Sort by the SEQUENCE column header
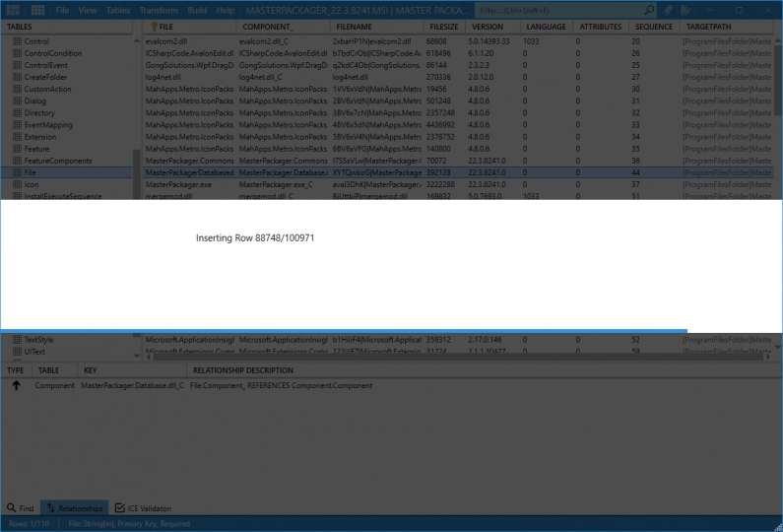783x532 pixels. (653, 27)
